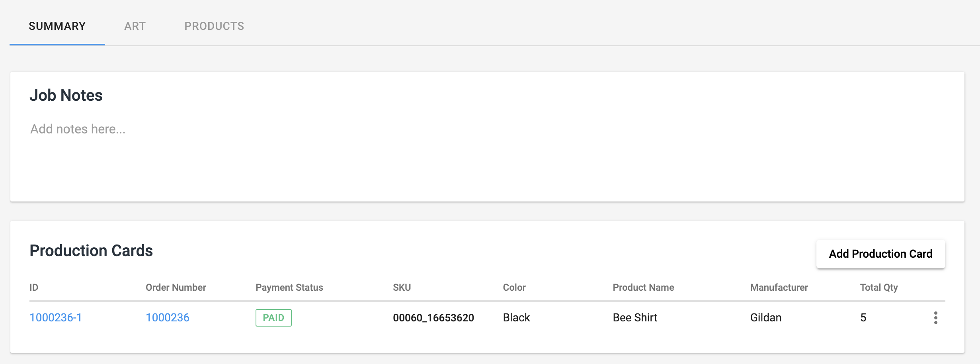Click the Gildan manufacturer cell
The image size is (980, 364).
click(766, 318)
